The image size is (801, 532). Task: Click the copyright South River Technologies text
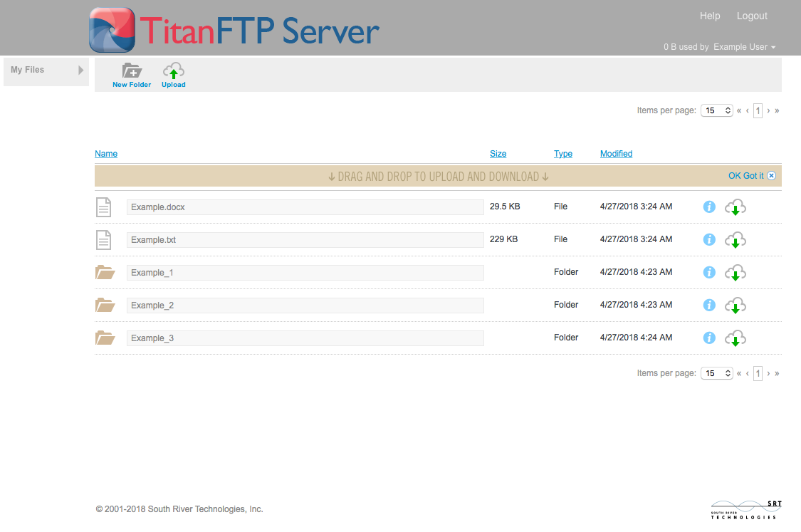[x=179, y=509]
